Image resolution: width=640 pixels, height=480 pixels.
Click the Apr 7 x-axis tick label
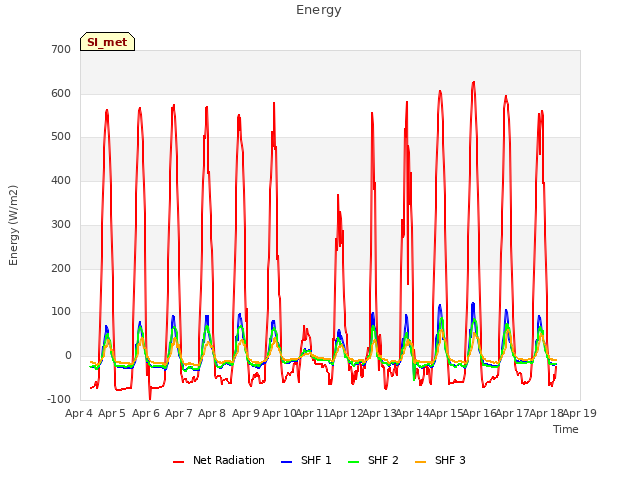tap(179, 413)
